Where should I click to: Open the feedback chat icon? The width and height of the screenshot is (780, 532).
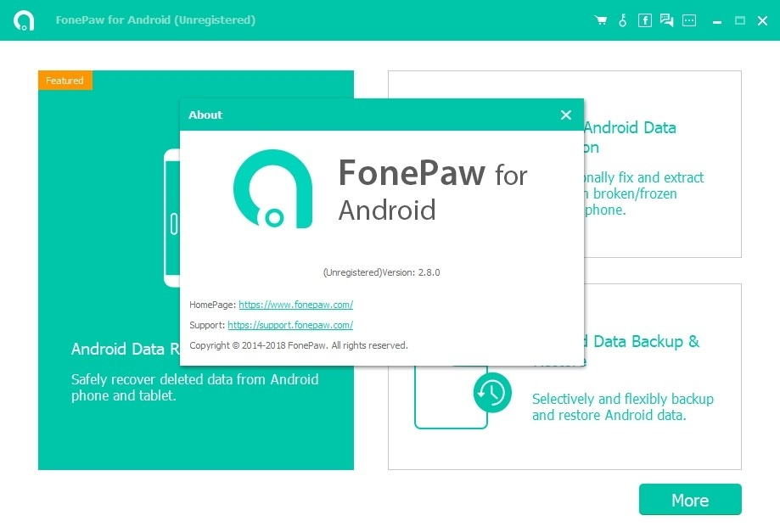(x=665, y=19)
